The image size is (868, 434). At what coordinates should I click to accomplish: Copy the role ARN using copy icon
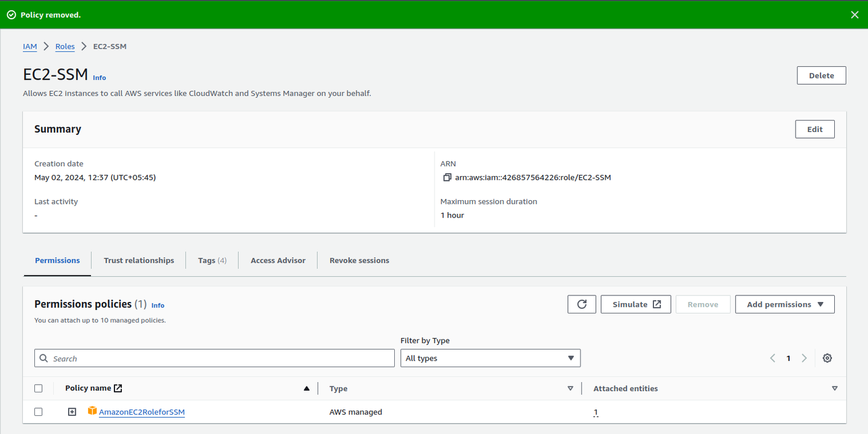pos(447,178)
